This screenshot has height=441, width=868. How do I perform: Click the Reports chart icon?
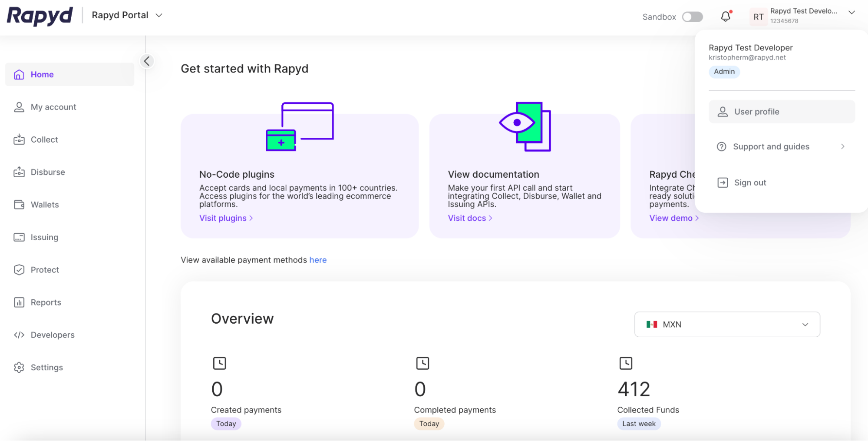click(x=19, y=302)
